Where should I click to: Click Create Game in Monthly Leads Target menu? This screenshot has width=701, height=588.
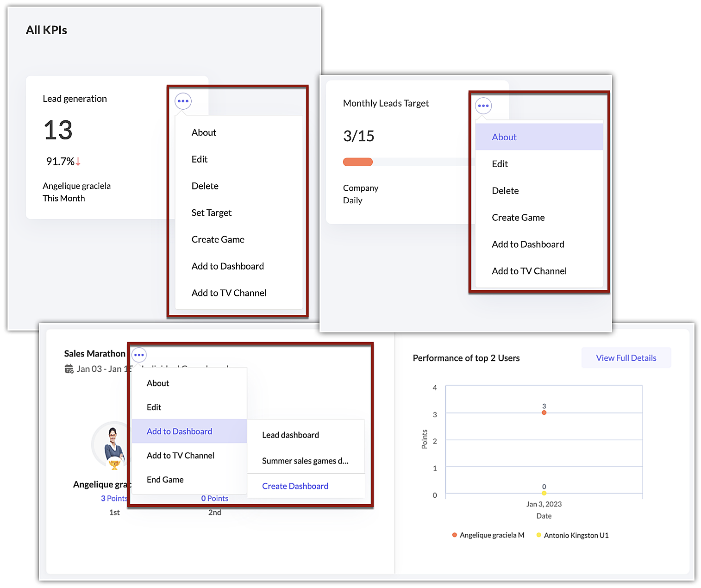pos(518,218)
